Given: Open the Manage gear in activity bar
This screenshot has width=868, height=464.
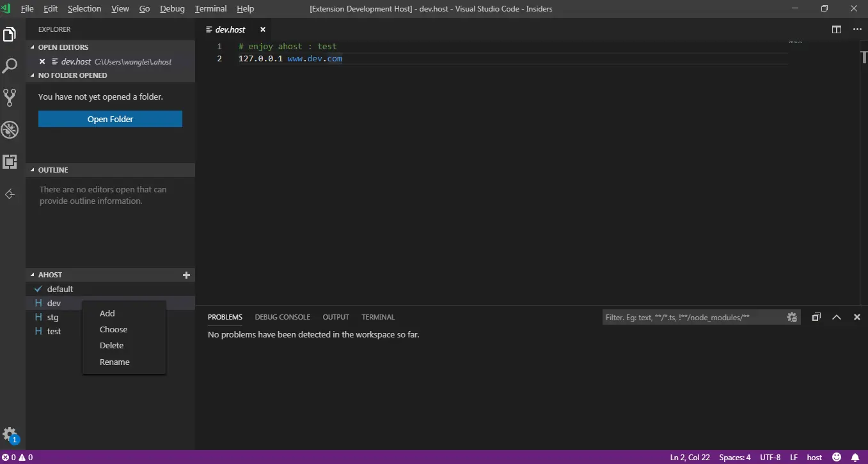Looking at the screenshot, I should [x=10, y=434].
